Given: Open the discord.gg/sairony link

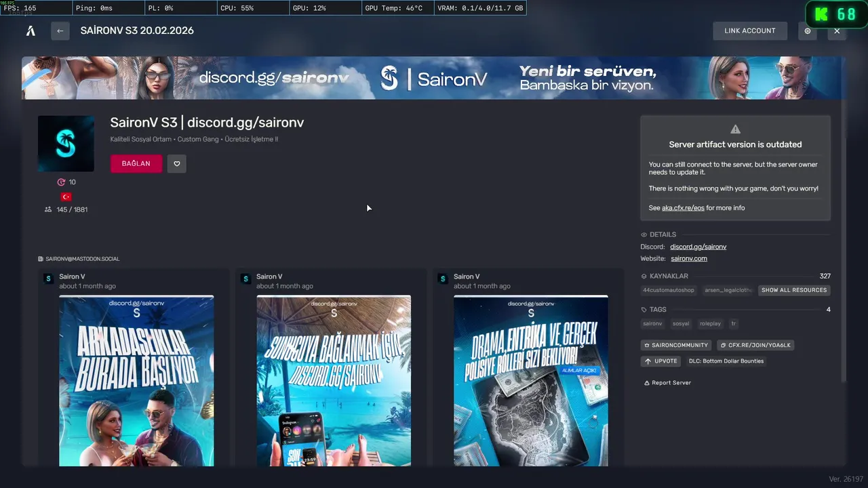Looking at the screenshot, I should point(698,247).
